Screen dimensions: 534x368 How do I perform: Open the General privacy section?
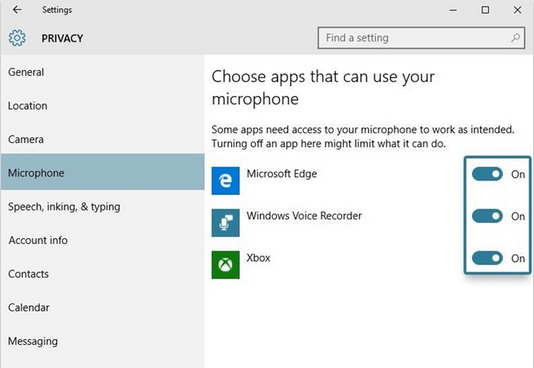point(102,72)
